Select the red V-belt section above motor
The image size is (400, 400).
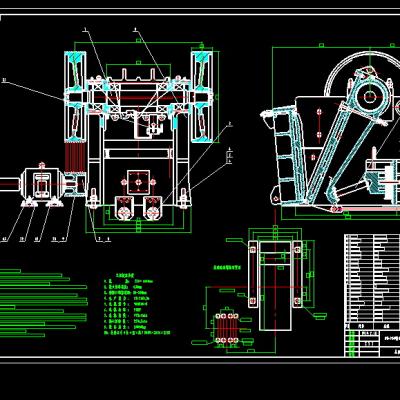75,157
